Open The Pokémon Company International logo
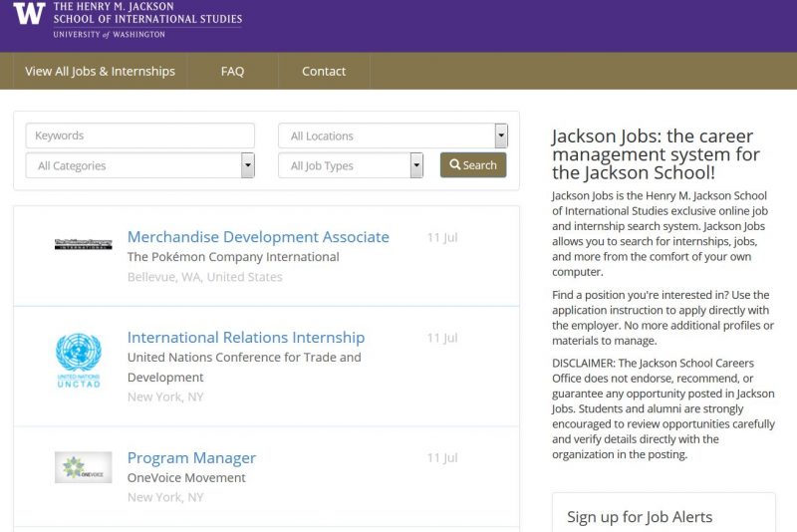Image resolution: width=797 pixels, height=532 pixels. tap(84, 244)
